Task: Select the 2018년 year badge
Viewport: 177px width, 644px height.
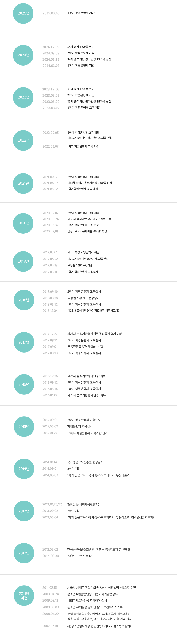Action: [x=24, y=300]
